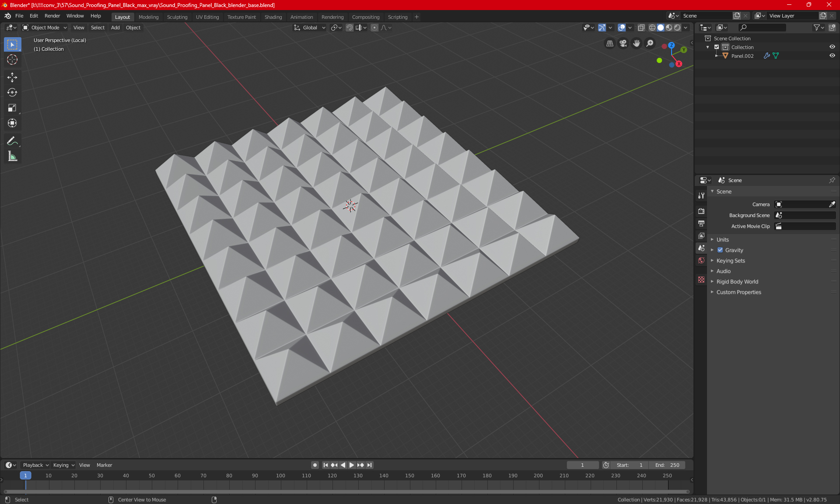This screenshot has height=504, width=840.
Task: Select the Transform tool
Action: (12, 123)
